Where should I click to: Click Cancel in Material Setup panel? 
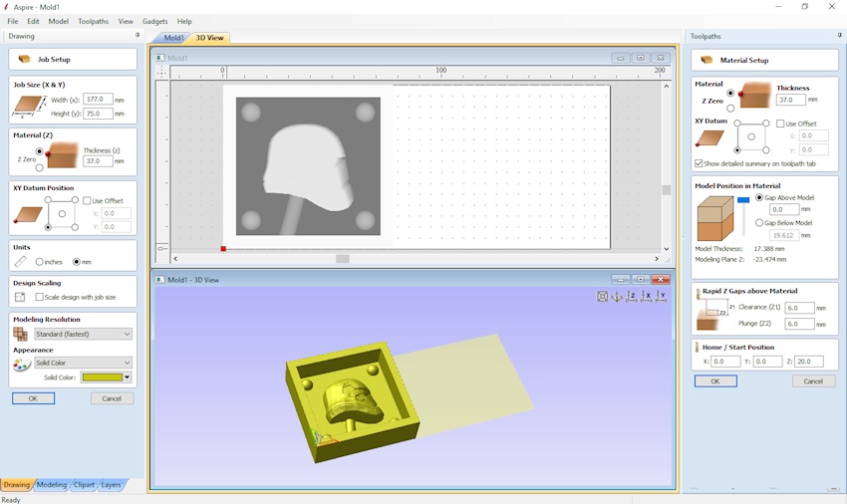[x=813, y=380]
